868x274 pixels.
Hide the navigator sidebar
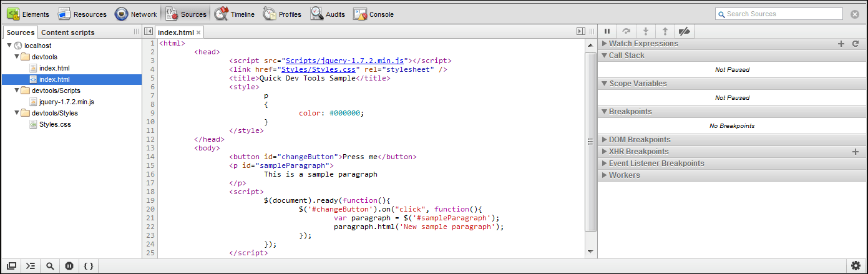[x=149, y=31]
